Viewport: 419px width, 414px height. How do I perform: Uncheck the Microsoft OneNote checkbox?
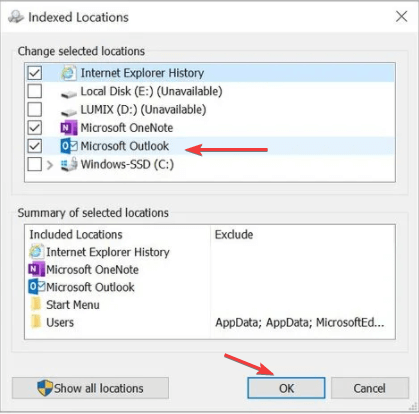coord(34,128)
